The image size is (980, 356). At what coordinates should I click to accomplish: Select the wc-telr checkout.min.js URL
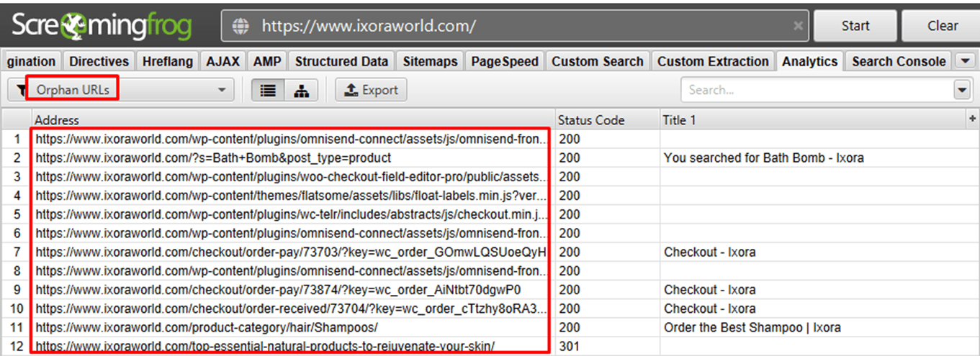[291, 214]
